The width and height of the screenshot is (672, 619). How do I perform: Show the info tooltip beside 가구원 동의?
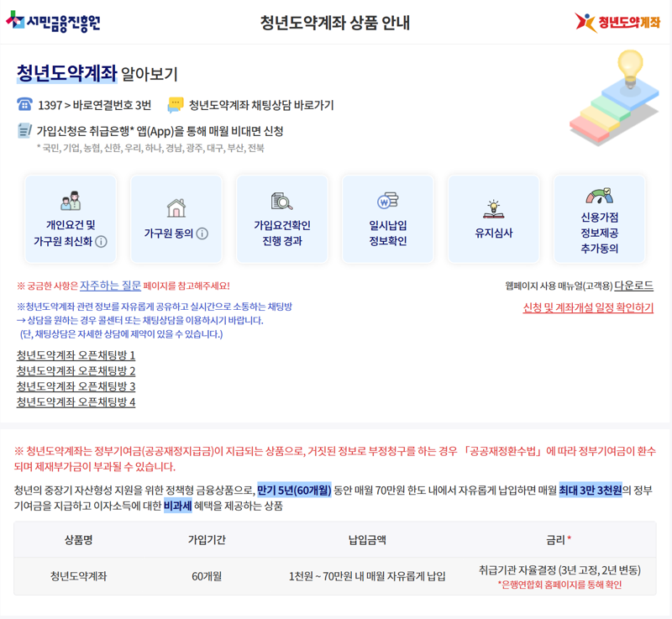pyautogui.click(x=202, y=233)
